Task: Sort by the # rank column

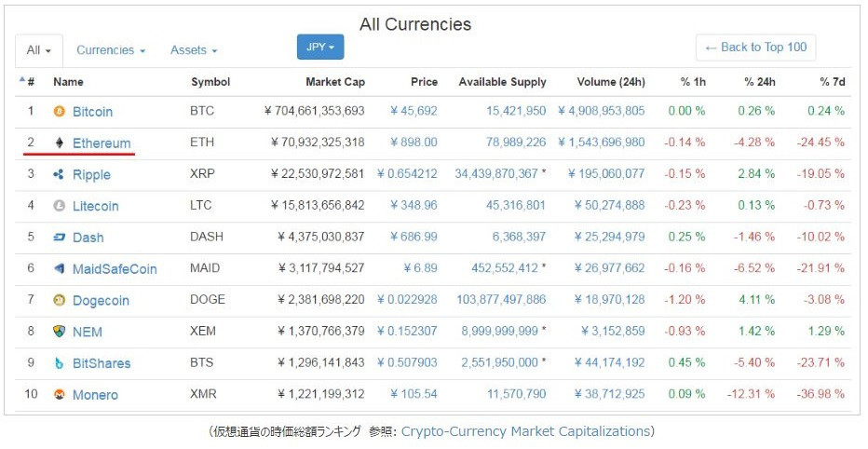Action: [27, 82]
